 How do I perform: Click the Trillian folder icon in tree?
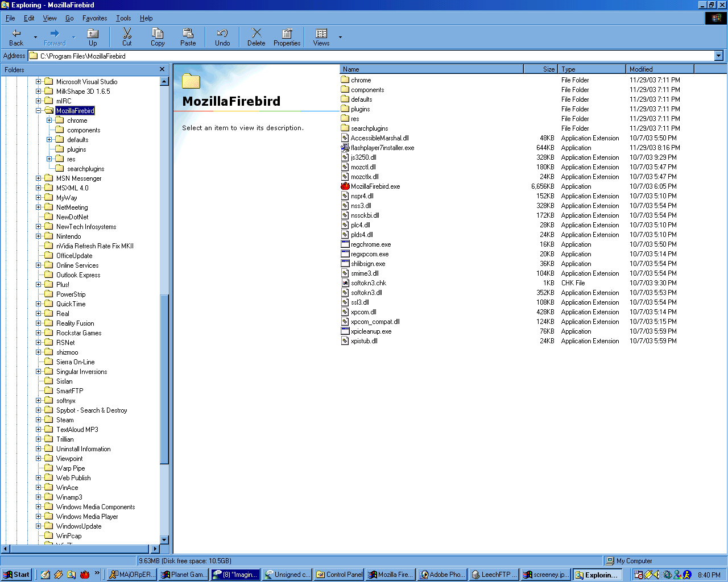pyautogui.click(x=49, y=439)
